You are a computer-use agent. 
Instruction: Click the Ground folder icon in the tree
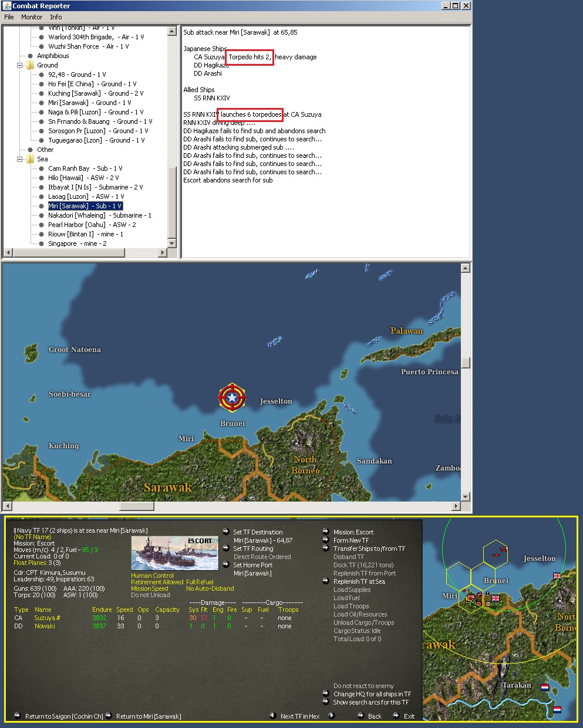click(x=30, y=65)
